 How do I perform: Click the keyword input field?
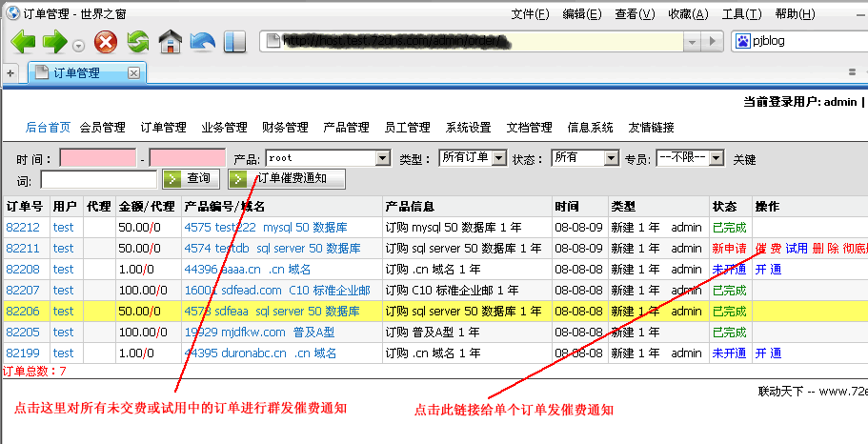[x=99, y=179]
